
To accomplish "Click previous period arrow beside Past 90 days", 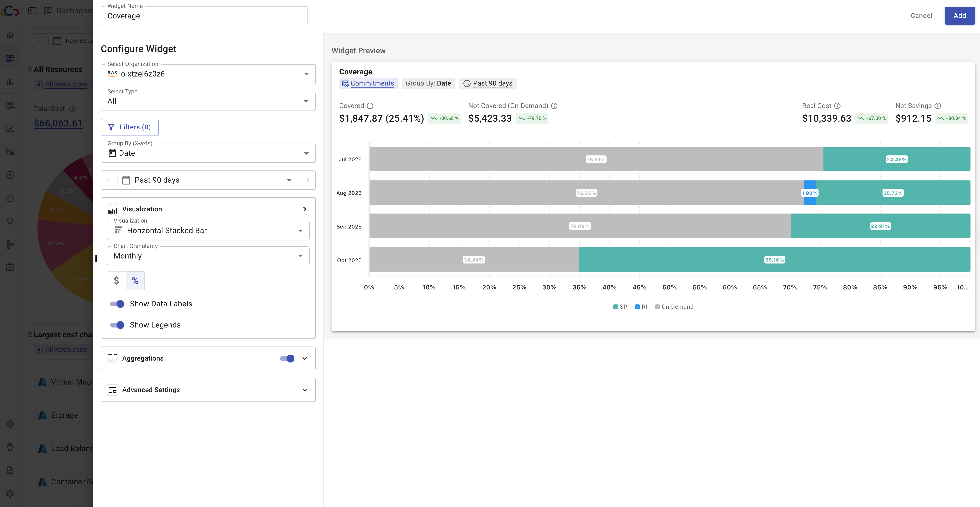I will [x=109, y=180].
